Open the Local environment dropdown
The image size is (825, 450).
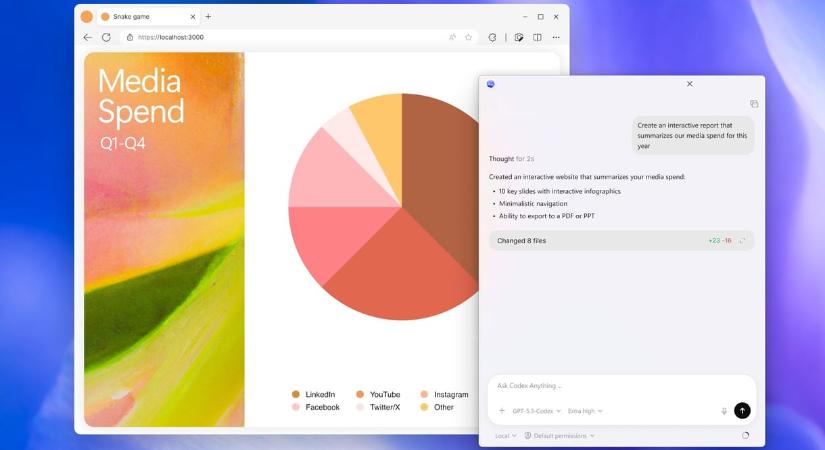tap(506, 436)
